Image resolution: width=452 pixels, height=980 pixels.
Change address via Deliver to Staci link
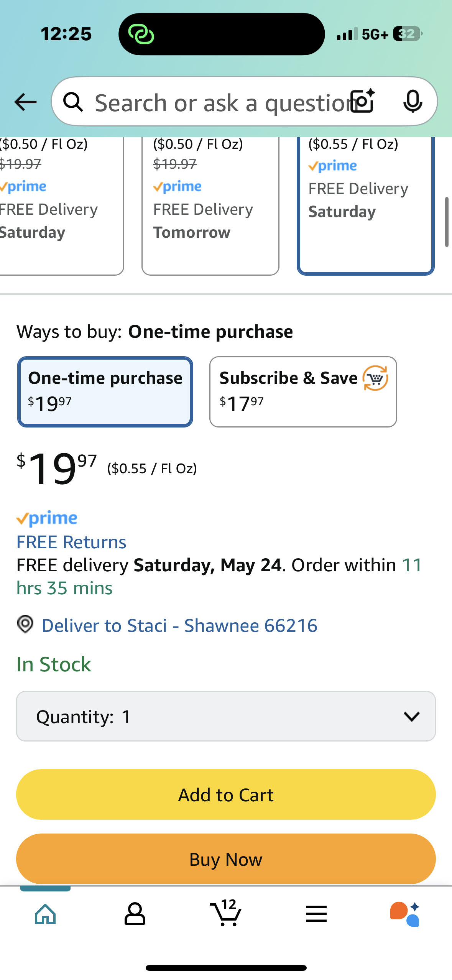pyautogui.click(x=179, y=626)
